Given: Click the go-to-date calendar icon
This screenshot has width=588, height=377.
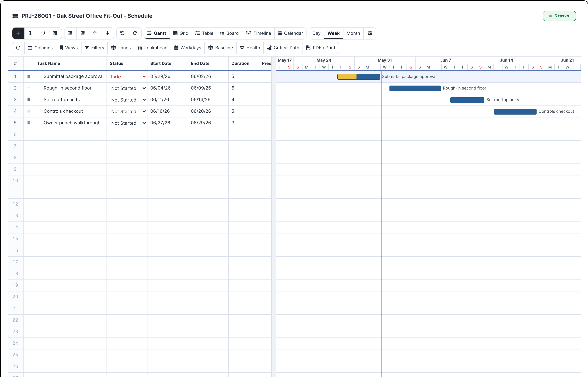Looking at the screenshot, I should click(x=370, y=33).
